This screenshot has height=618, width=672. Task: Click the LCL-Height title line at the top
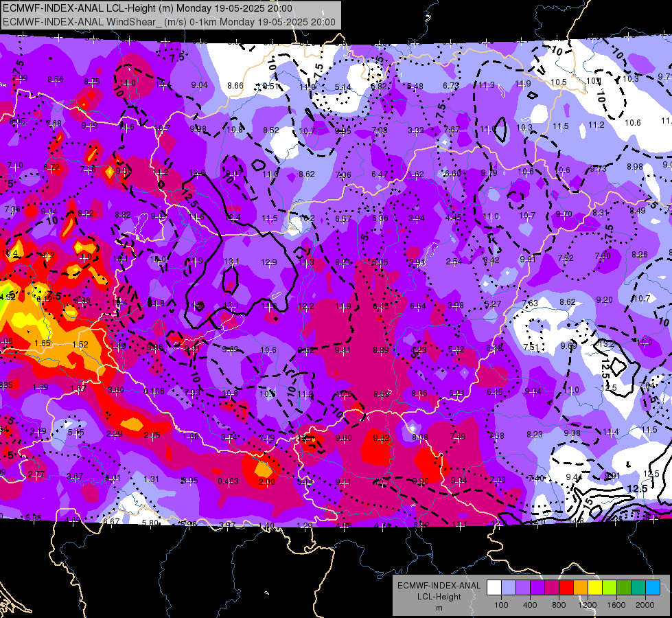pos(148,8)
